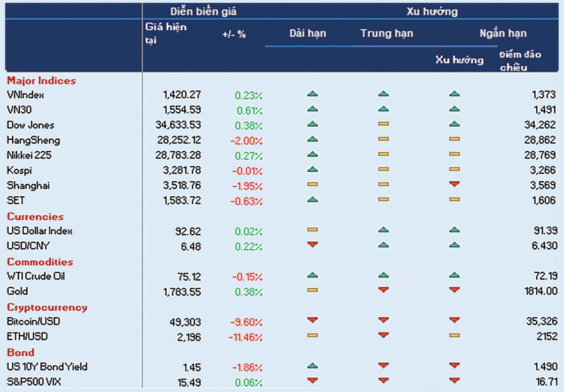Select US 10Y Bond Yield long-term up arrow
The image size is (564, 392).
313,366
